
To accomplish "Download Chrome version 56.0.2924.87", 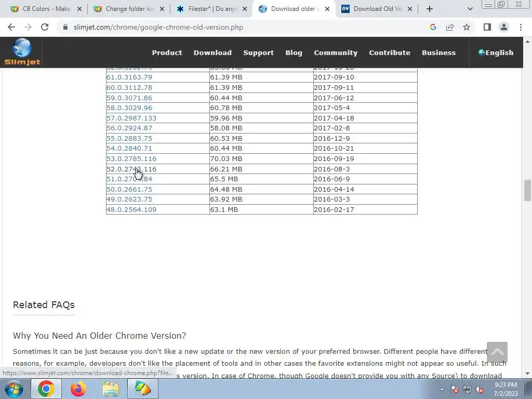I will click(129, 128).
